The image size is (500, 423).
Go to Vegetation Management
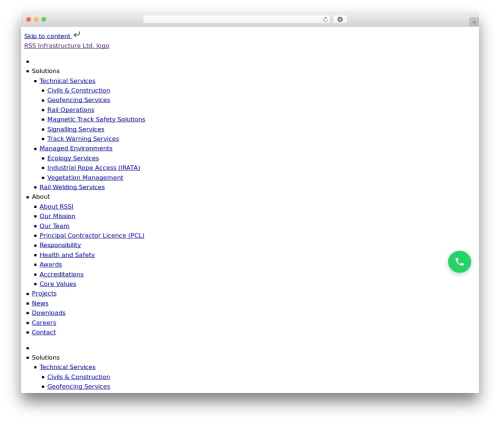[85, 177]
